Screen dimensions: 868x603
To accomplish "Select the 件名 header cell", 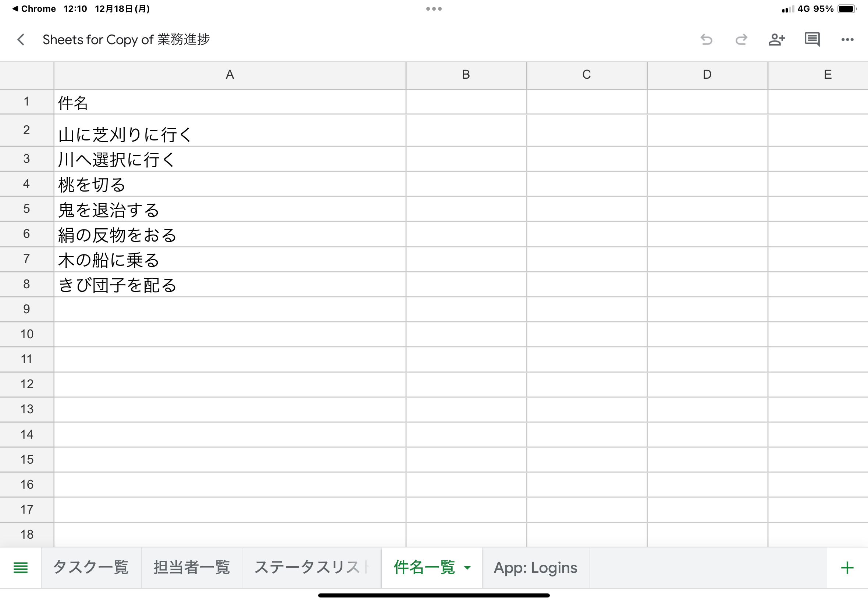I will point(230,101).
